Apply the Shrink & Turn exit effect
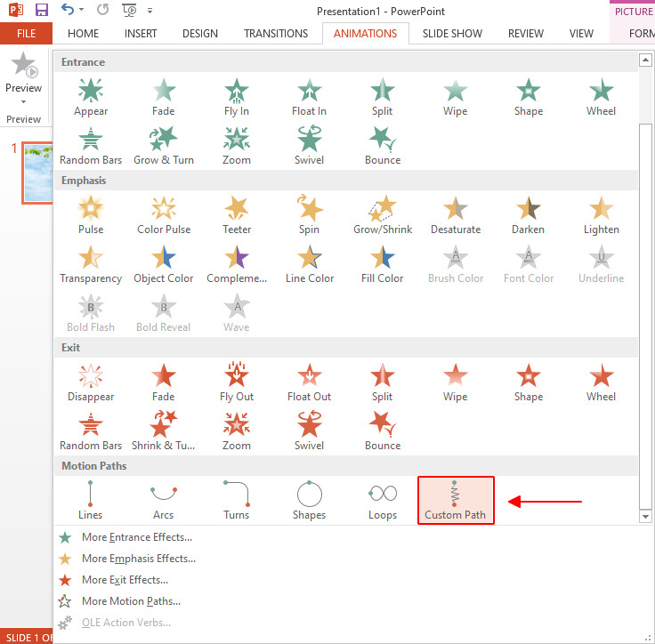655x644 pixels. pos(164,431)
